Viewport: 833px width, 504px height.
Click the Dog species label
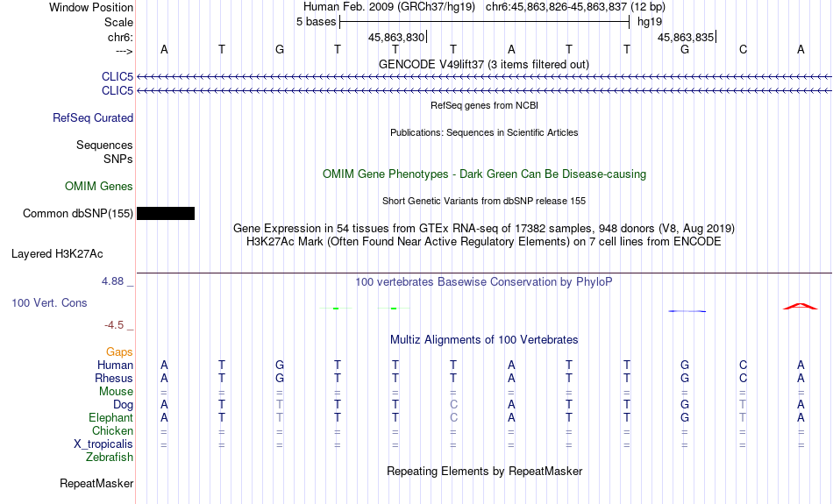[124, 405]
